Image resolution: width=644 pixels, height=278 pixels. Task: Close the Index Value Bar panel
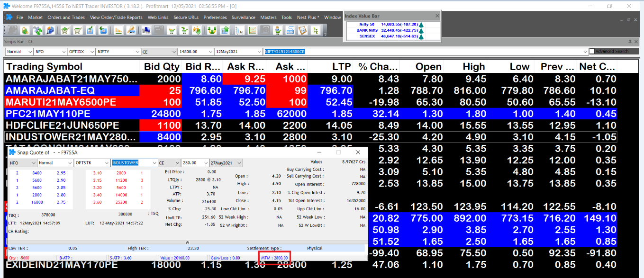pyautogui.click(x=437, y=16)
